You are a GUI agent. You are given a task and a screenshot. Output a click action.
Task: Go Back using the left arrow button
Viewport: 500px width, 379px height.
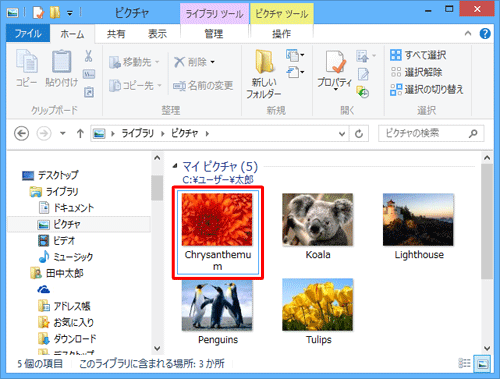coord(21,134)
